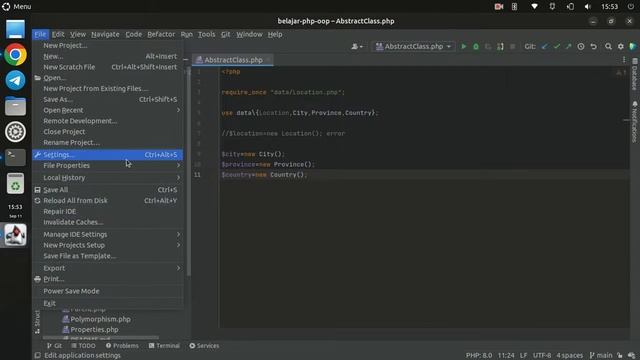The image size is (640, 360).
Task: Expand the File Properties submenu
Action: click(x=108, y=165)
